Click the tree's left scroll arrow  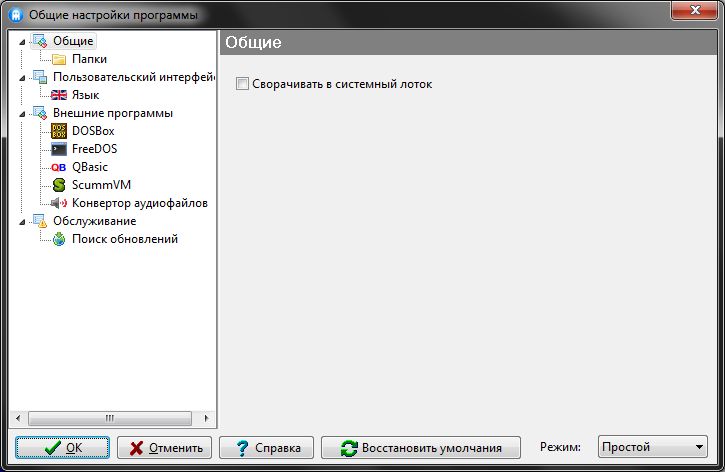18,418
